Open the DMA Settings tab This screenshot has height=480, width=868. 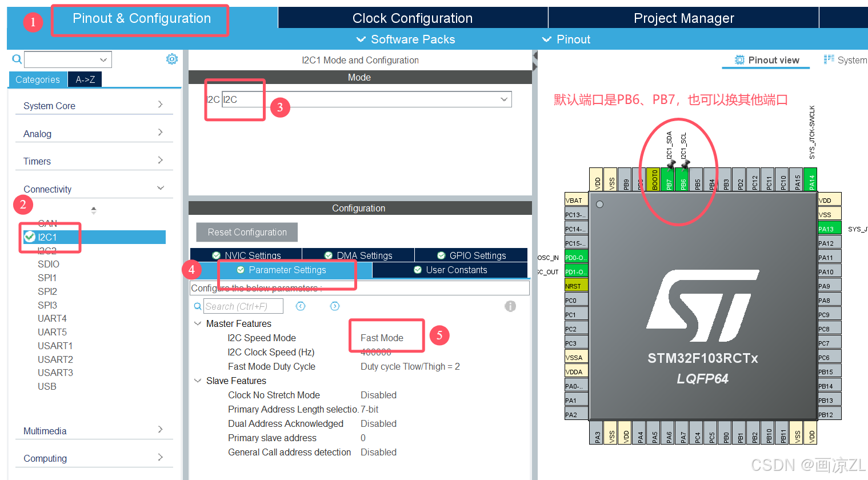point(358,255)
